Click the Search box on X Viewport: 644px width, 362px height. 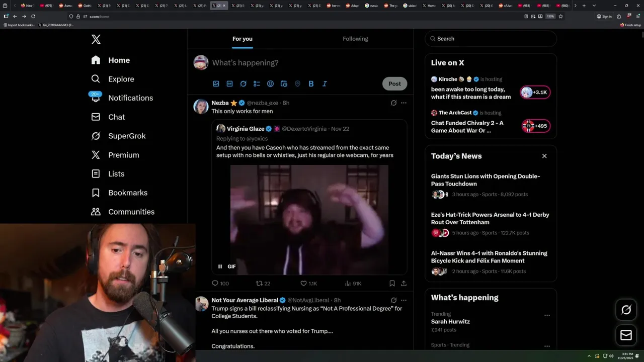click(x=491, y=39)
